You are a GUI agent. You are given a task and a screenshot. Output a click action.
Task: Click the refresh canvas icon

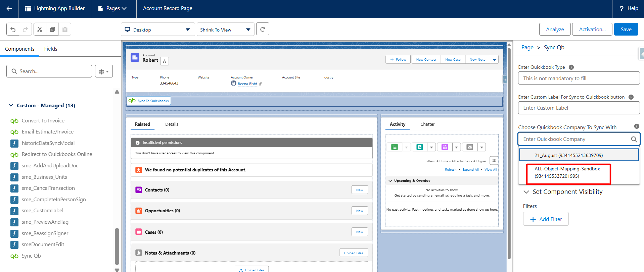pos(263,29)
